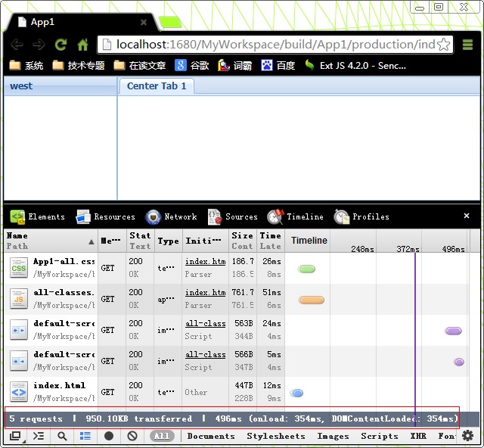Image resolution: width=484 pixels, height=448 pixels.
Task: Click the index.html document icon
Action: (18, 392)
